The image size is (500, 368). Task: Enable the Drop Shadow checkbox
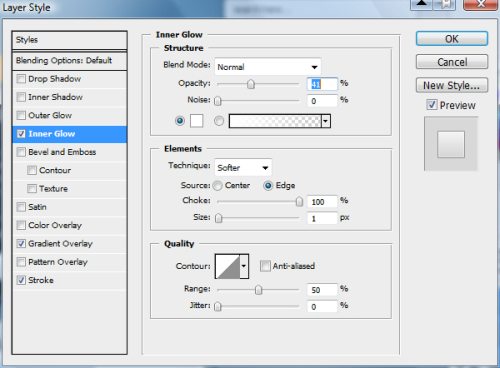(21, 79)
